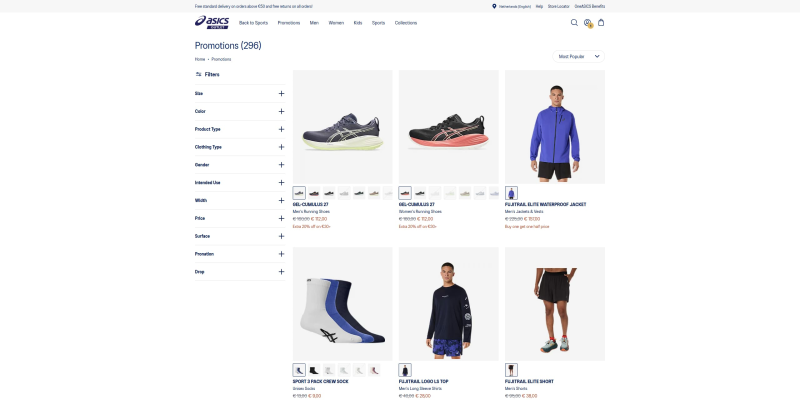The width and height of the screenshot is (800, 400).
Task: Select first color variant of men's GEL-CUMULUS 27
Action: 299,193
